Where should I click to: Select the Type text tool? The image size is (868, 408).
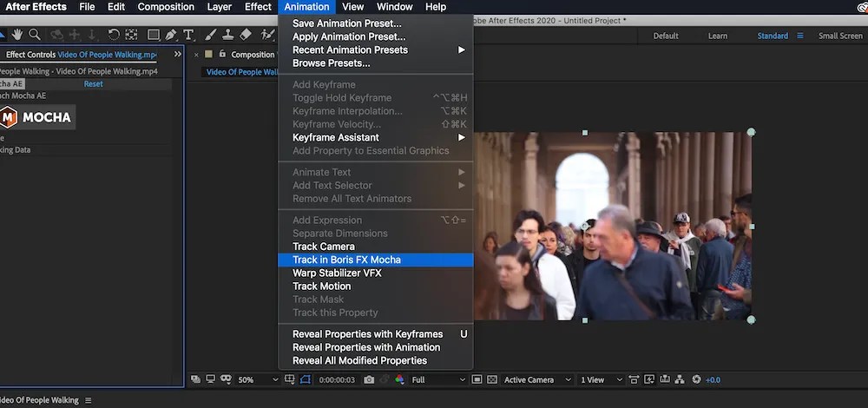(188, 35)
